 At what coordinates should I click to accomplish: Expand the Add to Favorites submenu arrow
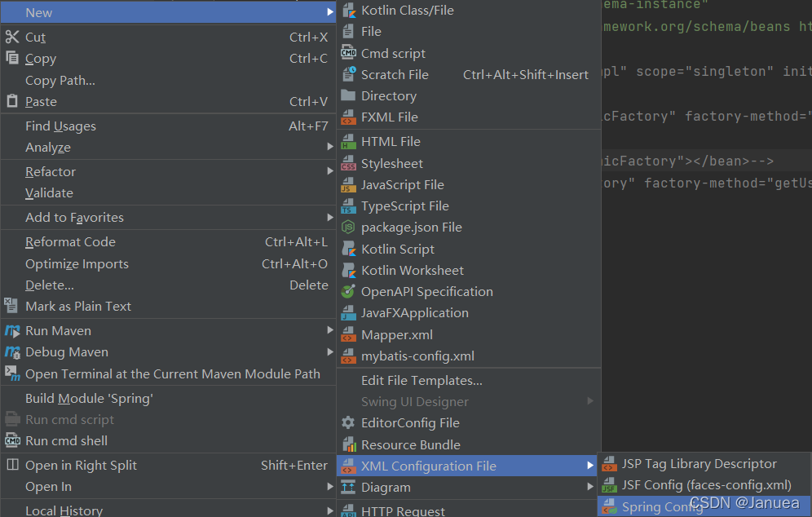(330, 218)
